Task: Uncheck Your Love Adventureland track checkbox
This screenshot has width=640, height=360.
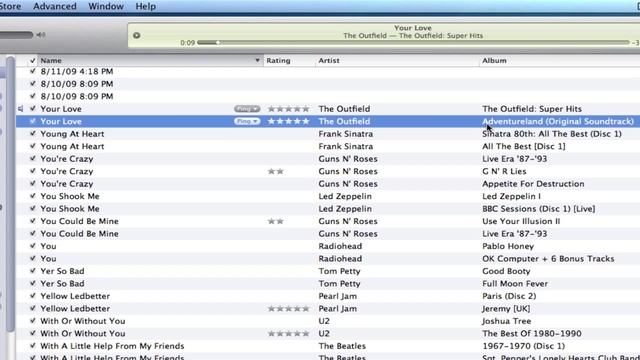Action: [x=33, y=121]
